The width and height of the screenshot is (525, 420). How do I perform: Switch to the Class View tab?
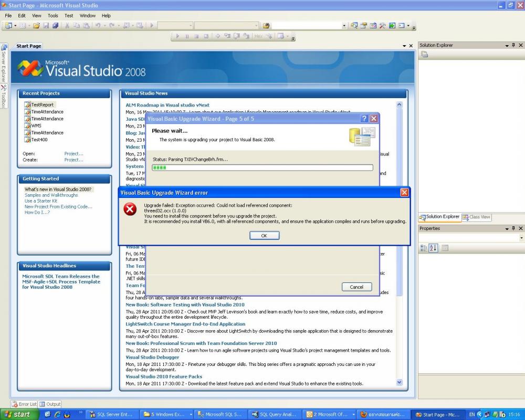[476, 217]
